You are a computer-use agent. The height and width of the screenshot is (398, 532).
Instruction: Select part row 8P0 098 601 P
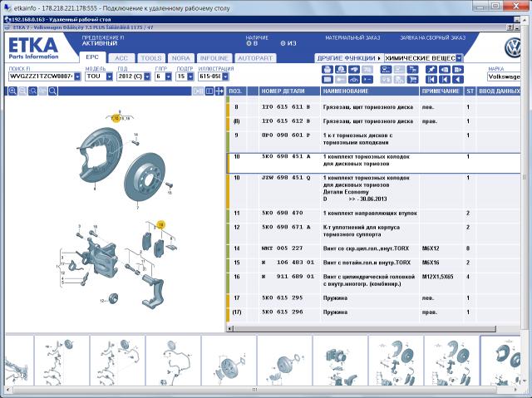[x=373, y=142]
